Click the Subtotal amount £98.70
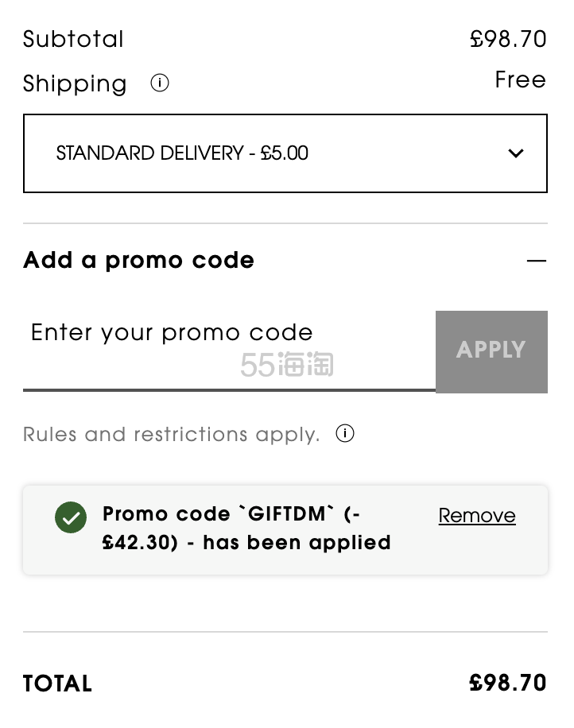574x728 pixels. click(508, 39)
